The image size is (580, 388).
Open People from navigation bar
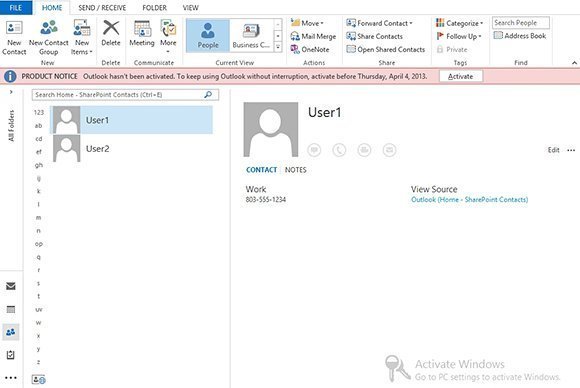tap(11, 332)
